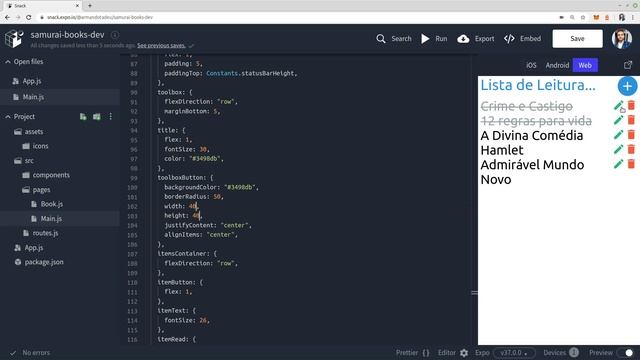Place cursor on width value line 102
Screen dimensions: 640x360
click(x=193, y=206)
